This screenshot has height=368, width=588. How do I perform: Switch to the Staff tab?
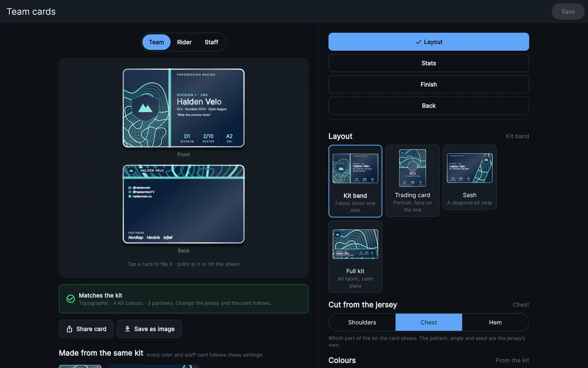point(212,42)
